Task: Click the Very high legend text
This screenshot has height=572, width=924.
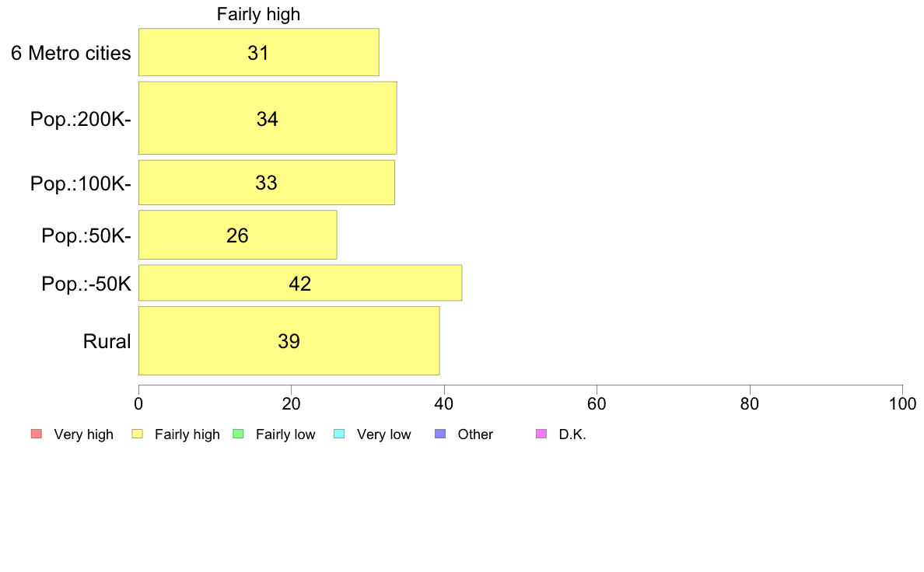Action: click(84, 434)
